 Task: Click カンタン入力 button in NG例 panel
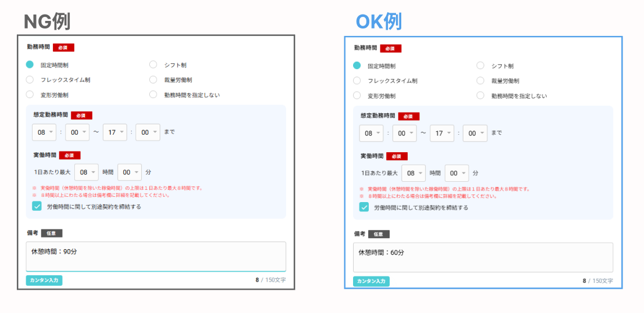[44, 280]
